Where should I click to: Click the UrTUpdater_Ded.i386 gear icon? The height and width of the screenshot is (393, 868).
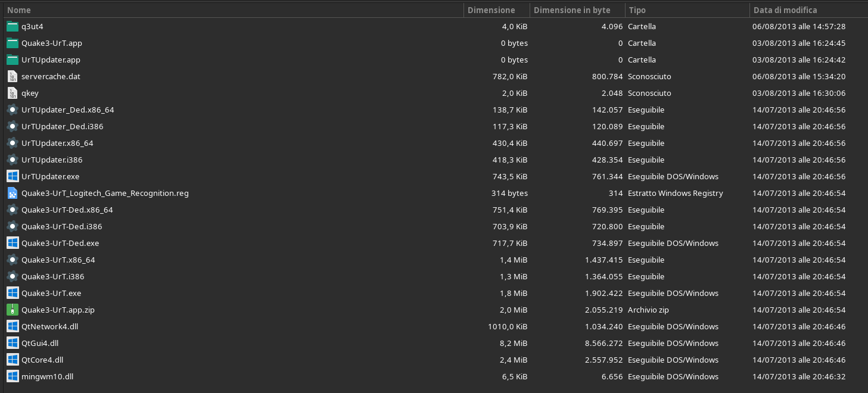tap(13, 126)
